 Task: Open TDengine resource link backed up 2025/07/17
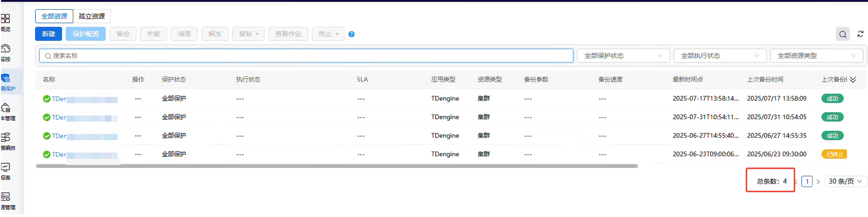(x=85, y=99)
